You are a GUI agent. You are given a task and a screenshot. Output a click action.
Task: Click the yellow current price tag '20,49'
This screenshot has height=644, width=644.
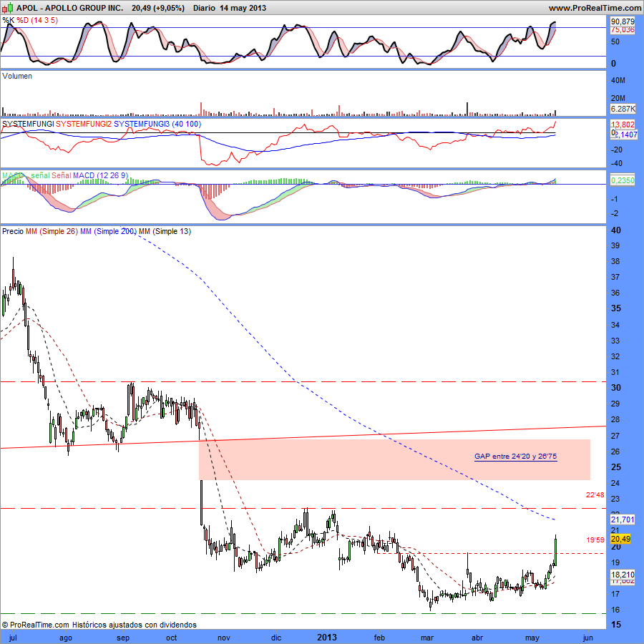(621, 539)
